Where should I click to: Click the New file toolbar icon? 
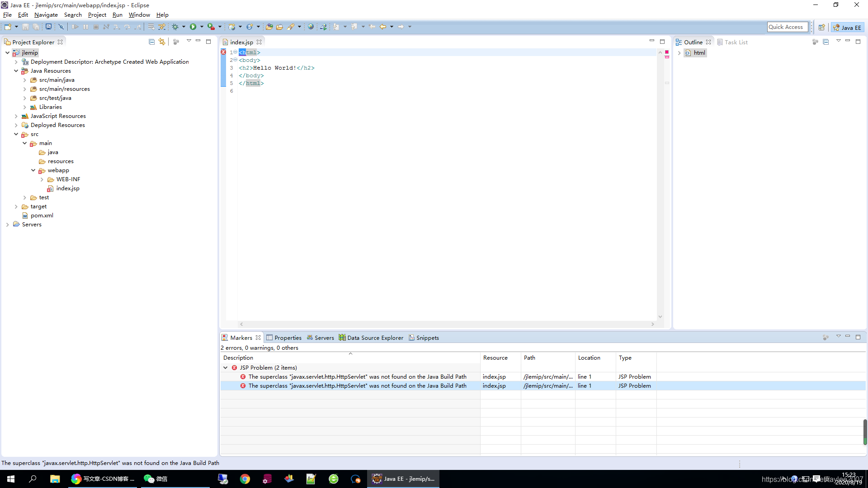click(8, 27)
